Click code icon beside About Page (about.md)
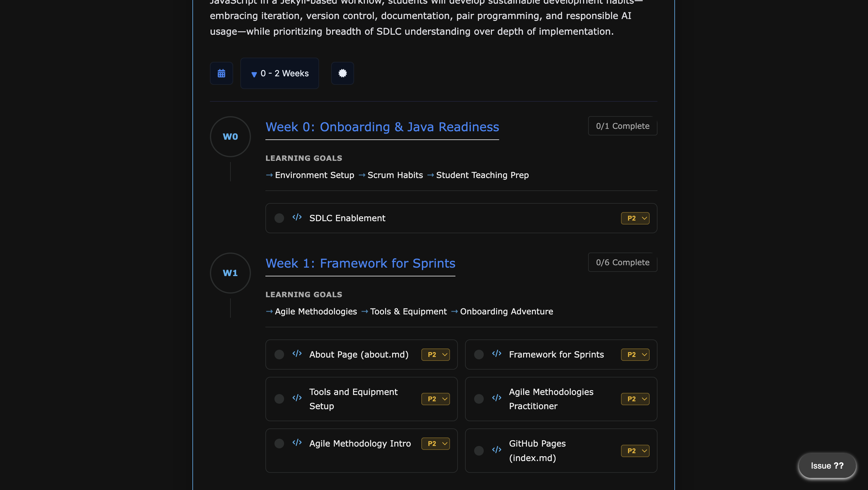This screenshot has height=490, width=868. click(297, 354)
